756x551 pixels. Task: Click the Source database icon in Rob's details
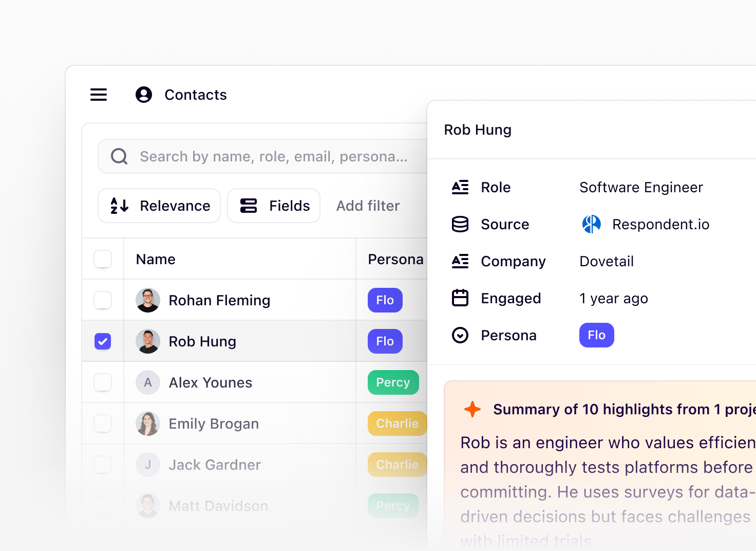point(460,224)
